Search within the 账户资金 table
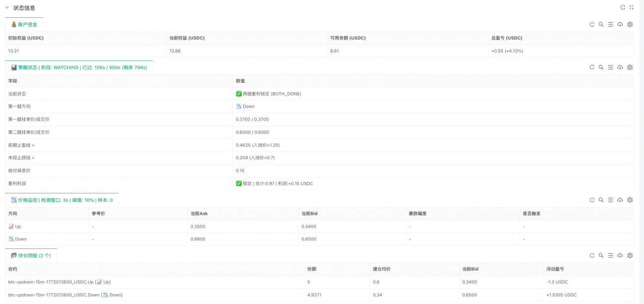The width and height of the screenshot is (644, 304). 601,24
